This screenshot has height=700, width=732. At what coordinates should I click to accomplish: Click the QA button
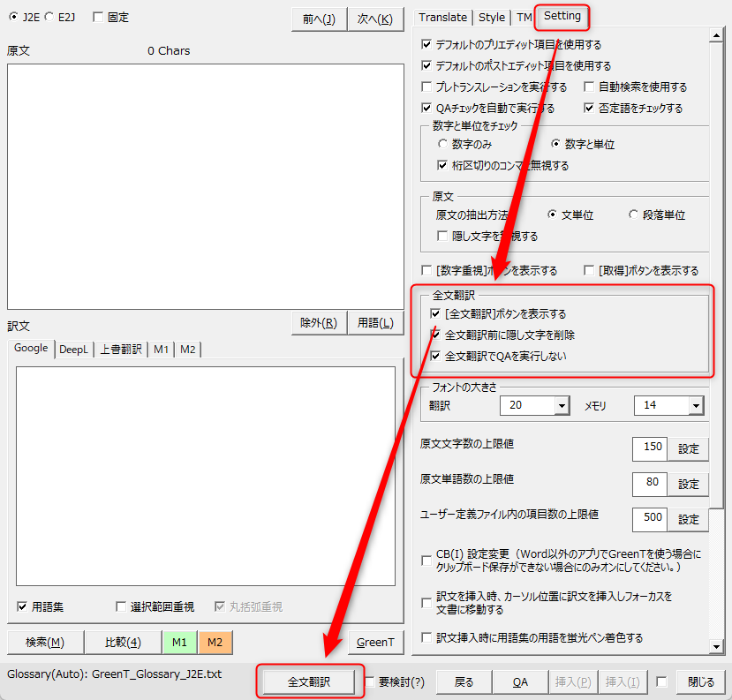point(520,681)
